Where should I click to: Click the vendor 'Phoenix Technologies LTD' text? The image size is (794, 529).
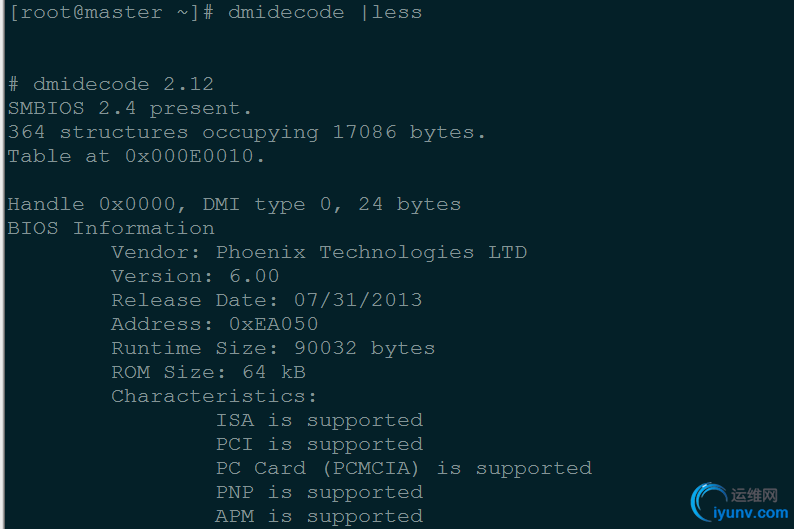pyautogui.click(x=372, y=252)
